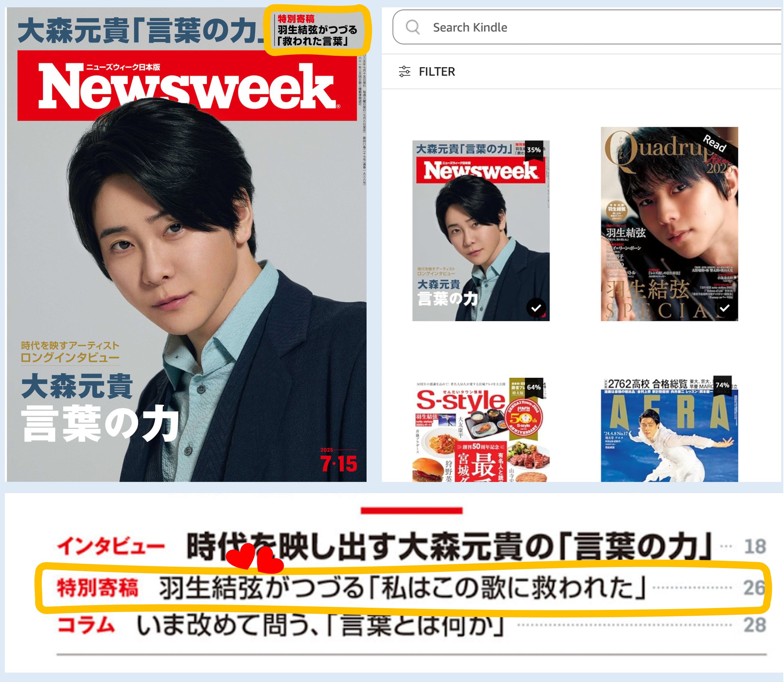Click contents line いま改めて問う、「言葉とは何か」
The height and width of the screenshot is (682, 784).
pyautogui.click(x=321, y=625)
